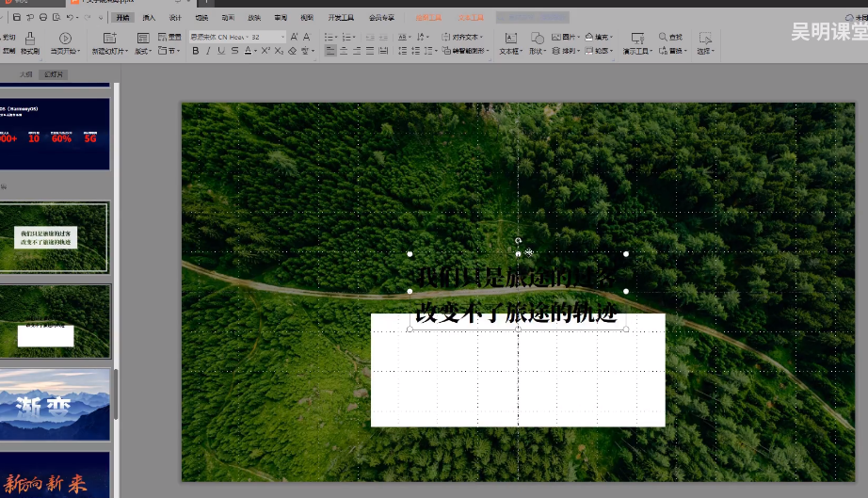Screen dimensions: 868x498
Task: Enable Align Right paragraph alignment
Action: [x=357, y=51]
